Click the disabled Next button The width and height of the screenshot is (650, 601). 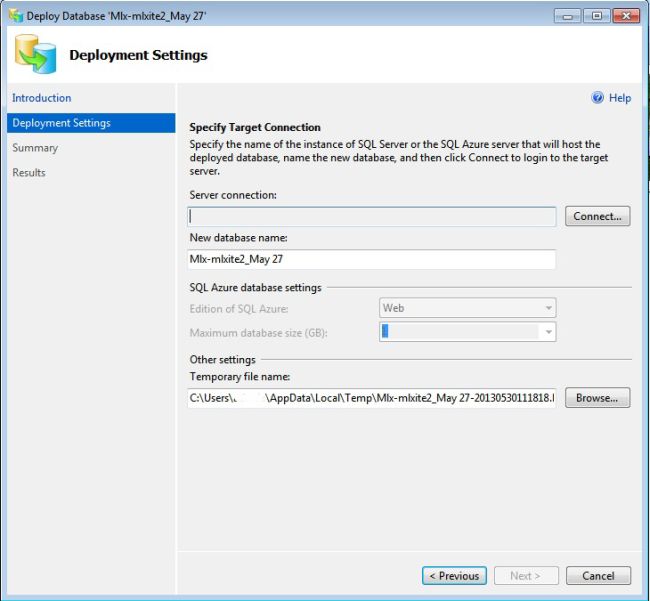tap(526, 576)
